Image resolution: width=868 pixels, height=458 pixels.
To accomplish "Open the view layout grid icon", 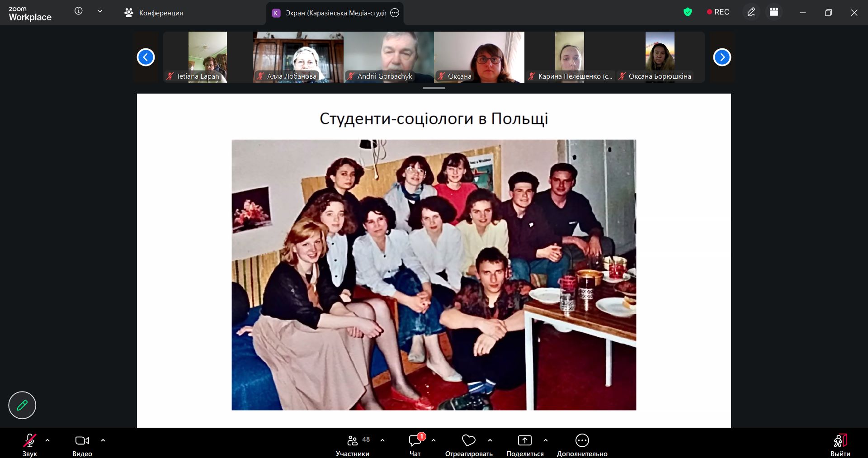I will [774, 12].
